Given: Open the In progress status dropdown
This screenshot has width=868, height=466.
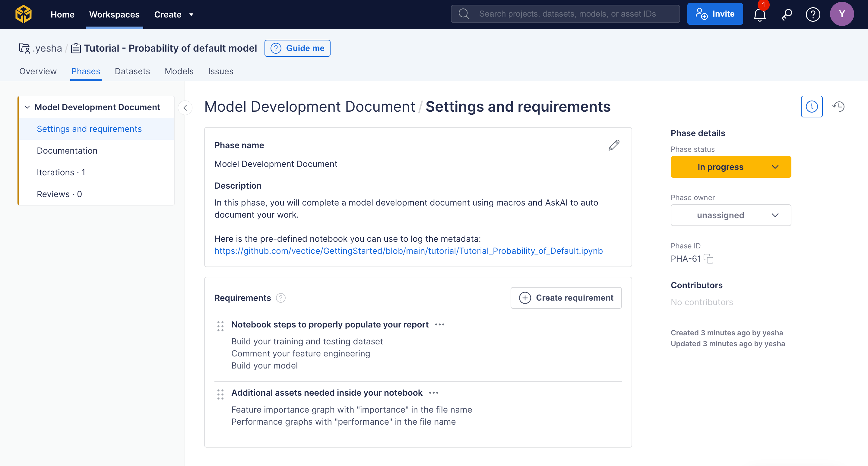Looking at the screenshot, I should tap(730, 167).
